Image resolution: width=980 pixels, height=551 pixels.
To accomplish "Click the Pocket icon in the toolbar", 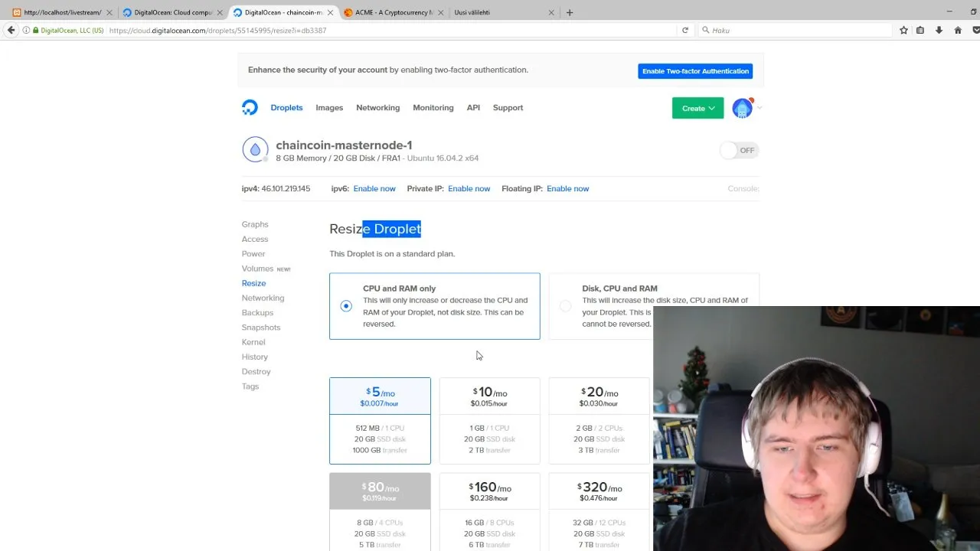I will (975, 30).
